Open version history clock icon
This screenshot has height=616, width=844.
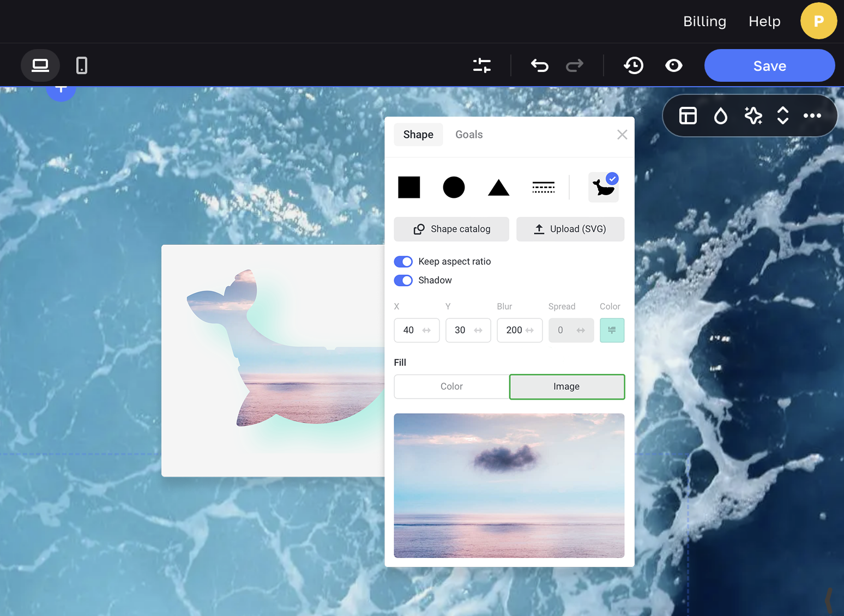[634, 66]
